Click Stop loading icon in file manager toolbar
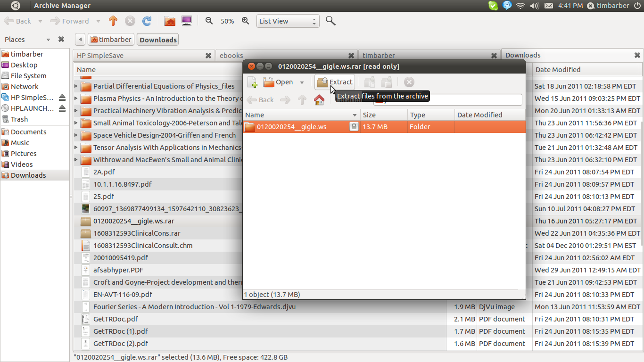This screenshot has width=644, height=362. [x=130, y=21]
